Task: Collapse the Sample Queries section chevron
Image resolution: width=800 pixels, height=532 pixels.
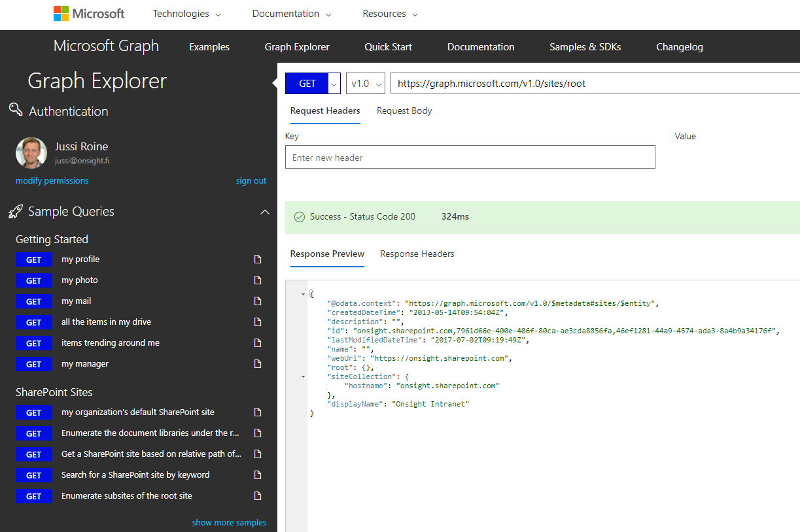Action: point(265,212)
